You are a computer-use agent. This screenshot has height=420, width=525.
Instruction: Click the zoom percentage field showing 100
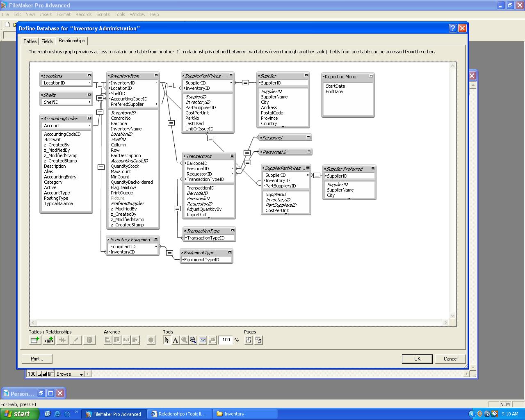(x=226, y=340)
